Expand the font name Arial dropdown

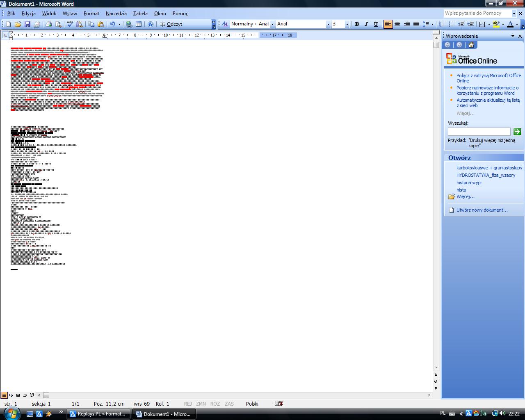point(328,24)
